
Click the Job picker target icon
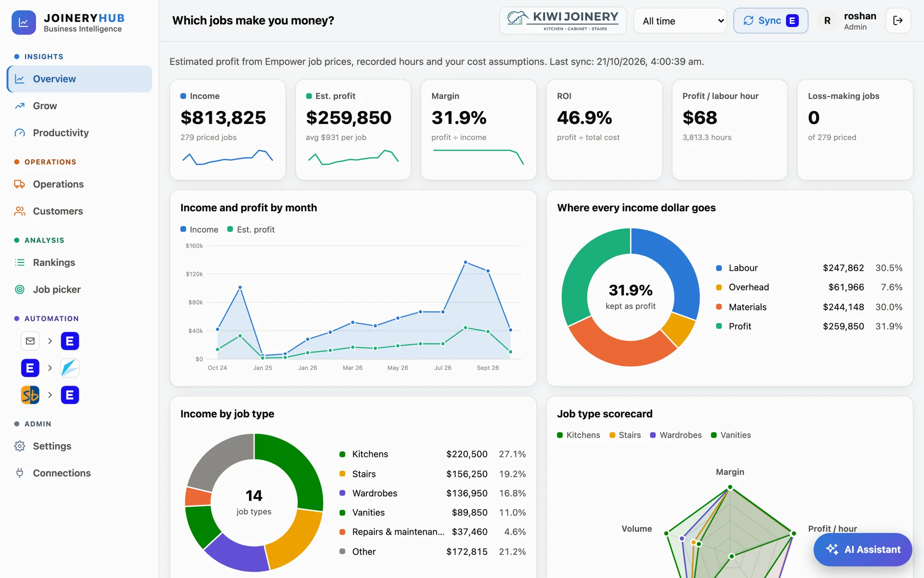pyautogui.click(x=19, y=289)
